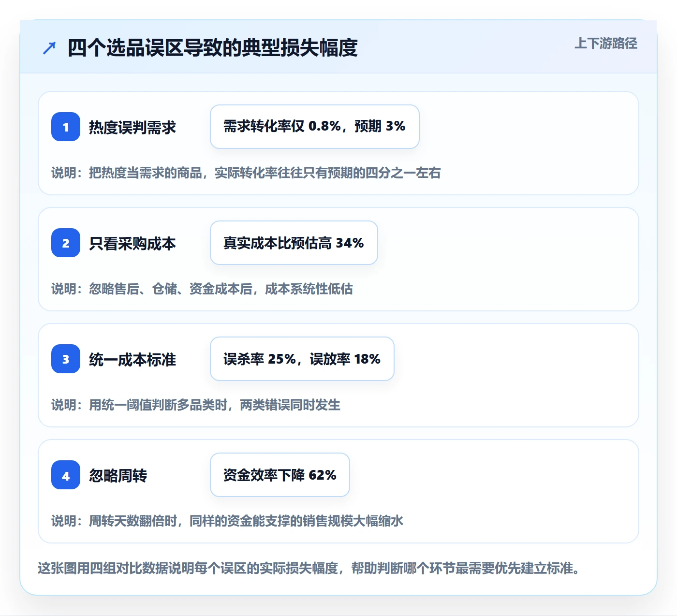Click the number 2 badge
The image size is (677, 616).
coord(66,243)
